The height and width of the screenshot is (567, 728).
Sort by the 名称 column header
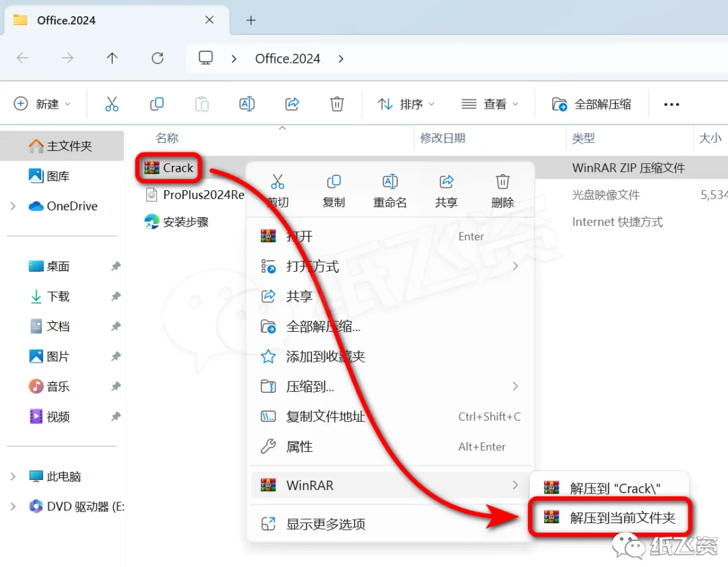tap(166, 138)
